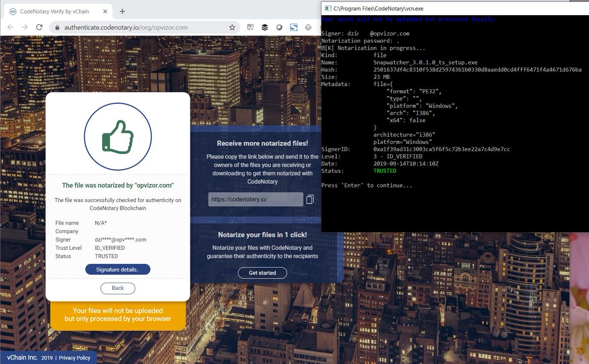Bookmark this page with the star icon
The height and width of the screenshot is (364, 589).
(232, 27)
